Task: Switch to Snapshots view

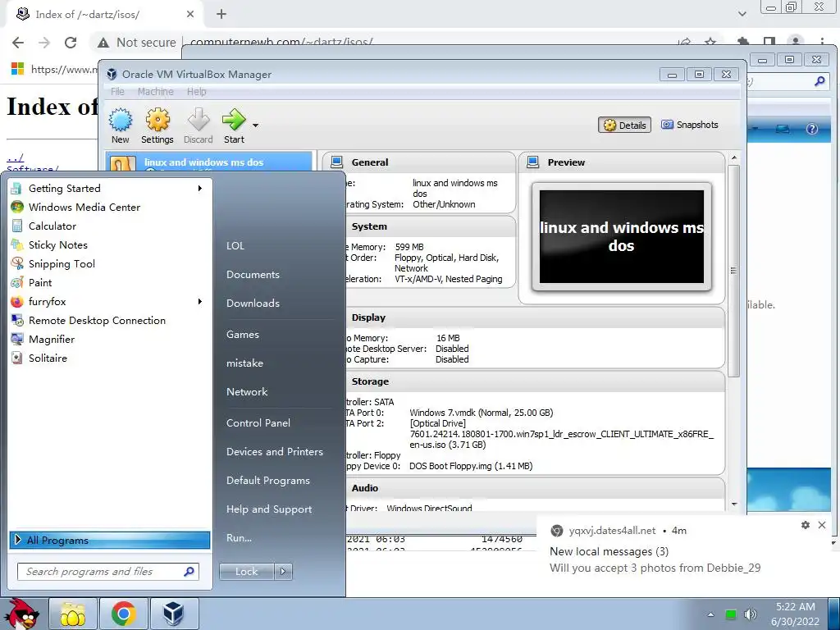Action: coord(689,125)
